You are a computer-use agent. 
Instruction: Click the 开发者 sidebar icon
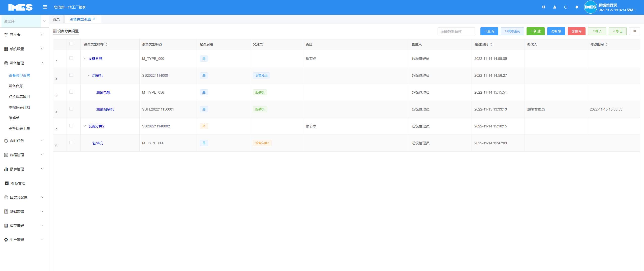pyautogui.click(x=6, y=35)
